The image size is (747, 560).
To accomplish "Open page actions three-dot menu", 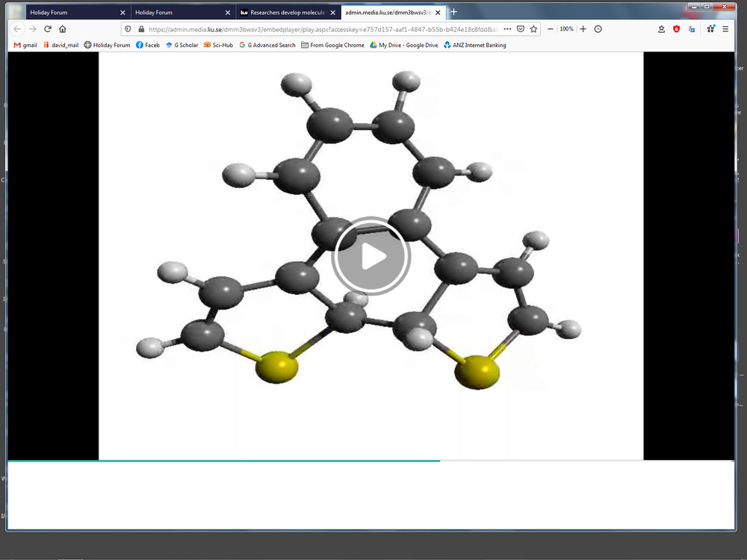I will tap(507, 29).
